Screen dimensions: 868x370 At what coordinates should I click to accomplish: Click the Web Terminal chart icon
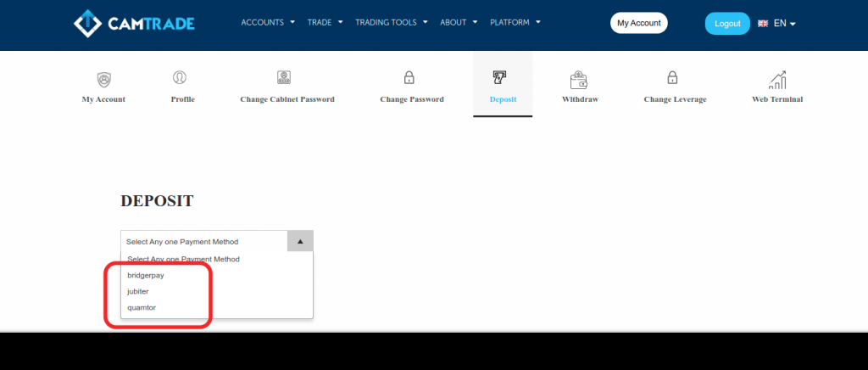(x=777, y=81)
